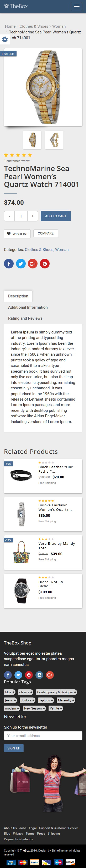Open the settings gear panel
Image resolution: width=95 pixels, height=868 pixels.
pyautogui.click(x=5, y=39)
